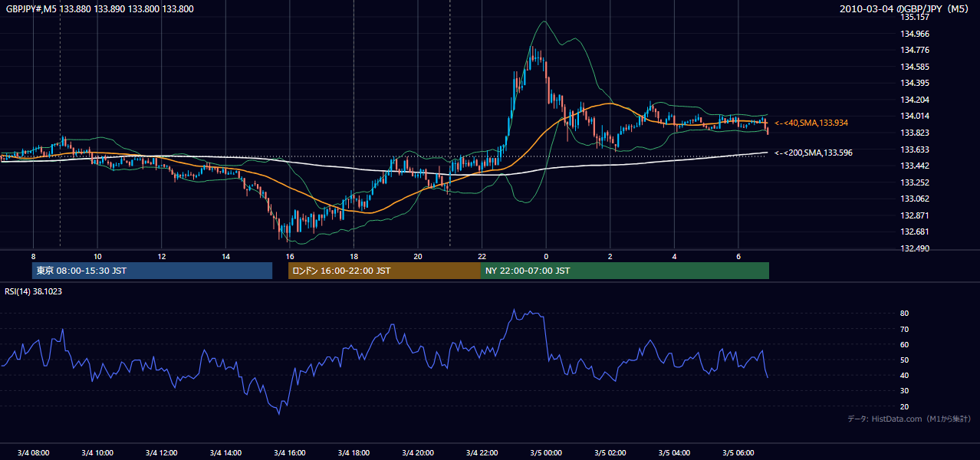Image resolution: width=980 pixels, height=460 pixels.
Task: Click bottom time label 3/4 12:00
Action: click(162, 452)
